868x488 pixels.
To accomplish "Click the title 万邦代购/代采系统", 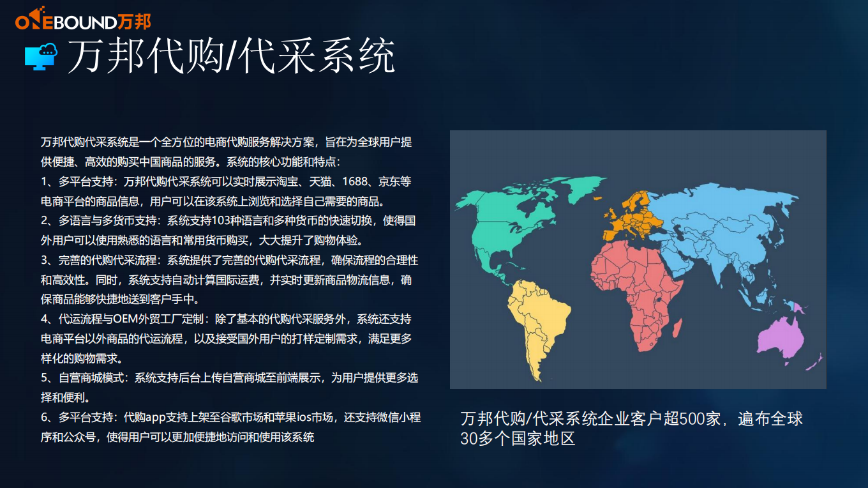I will click(x=231, y=57).
